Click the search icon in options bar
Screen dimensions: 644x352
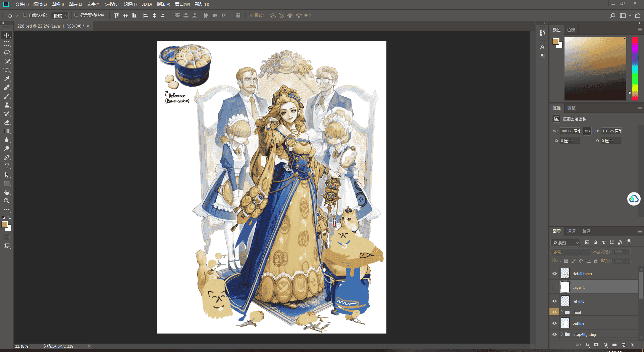[613, 15]
